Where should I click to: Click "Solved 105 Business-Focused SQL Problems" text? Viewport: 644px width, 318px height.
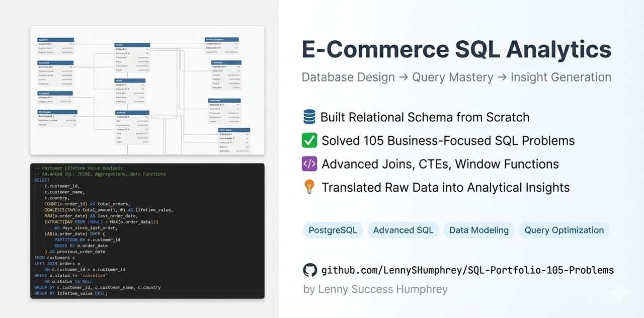[448, 140]
